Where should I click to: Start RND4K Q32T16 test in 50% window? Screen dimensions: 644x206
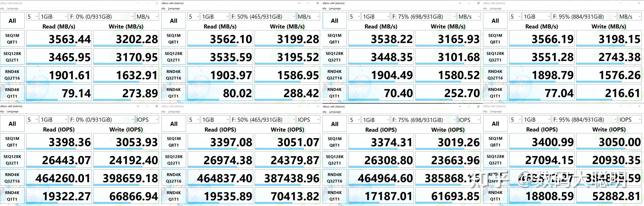click(x=173, y=74)
